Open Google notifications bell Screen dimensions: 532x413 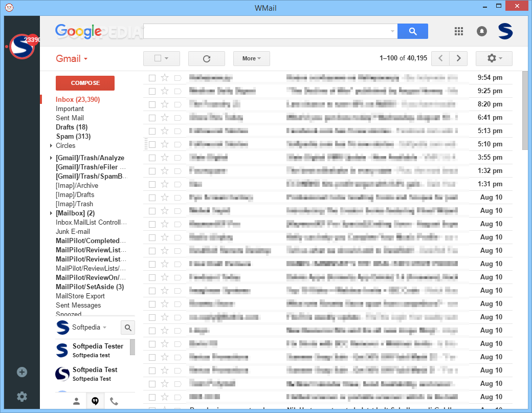click(x=482, y=31)
